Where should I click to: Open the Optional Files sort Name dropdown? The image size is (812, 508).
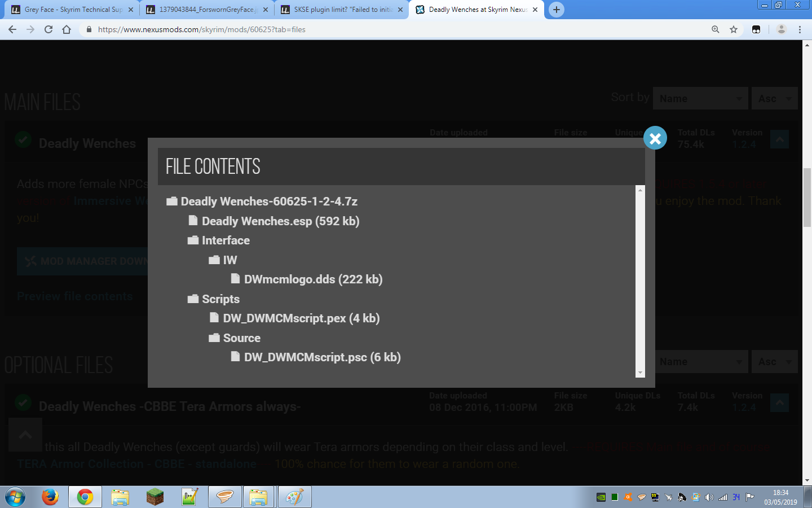[x=701, y=361]
